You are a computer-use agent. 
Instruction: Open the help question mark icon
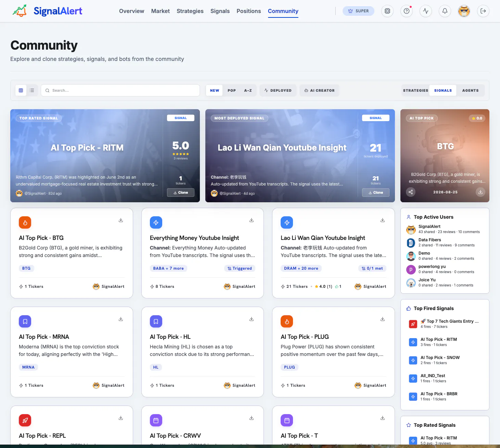pyautogui.click(x=407, y=11)
